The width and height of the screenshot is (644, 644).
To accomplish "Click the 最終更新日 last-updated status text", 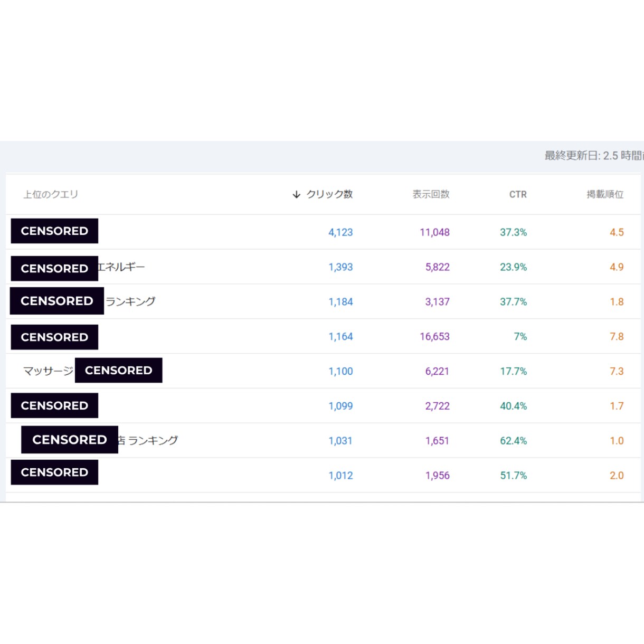I will click(594, 156).
